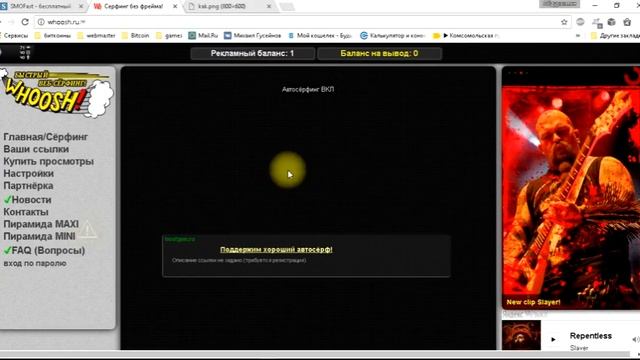Image resolution: width=640 pixels, height=360 pixels.
Task: Open the Калькулятор и конв bookmark
Action: 393,36
